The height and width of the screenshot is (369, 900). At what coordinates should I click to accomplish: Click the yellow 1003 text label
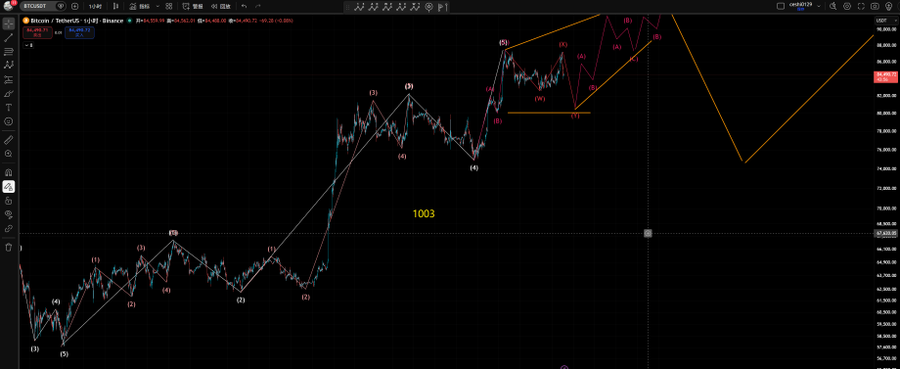(424, 214)
